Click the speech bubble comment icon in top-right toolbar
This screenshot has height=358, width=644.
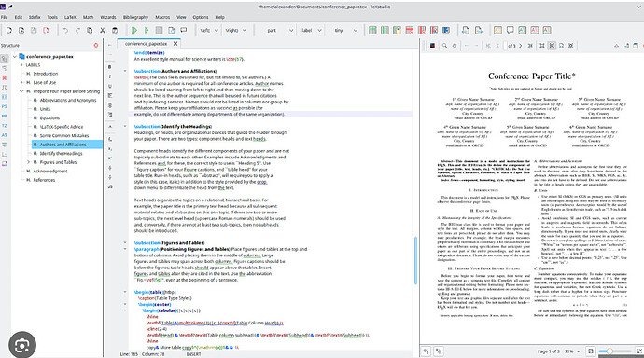point(511,31)
